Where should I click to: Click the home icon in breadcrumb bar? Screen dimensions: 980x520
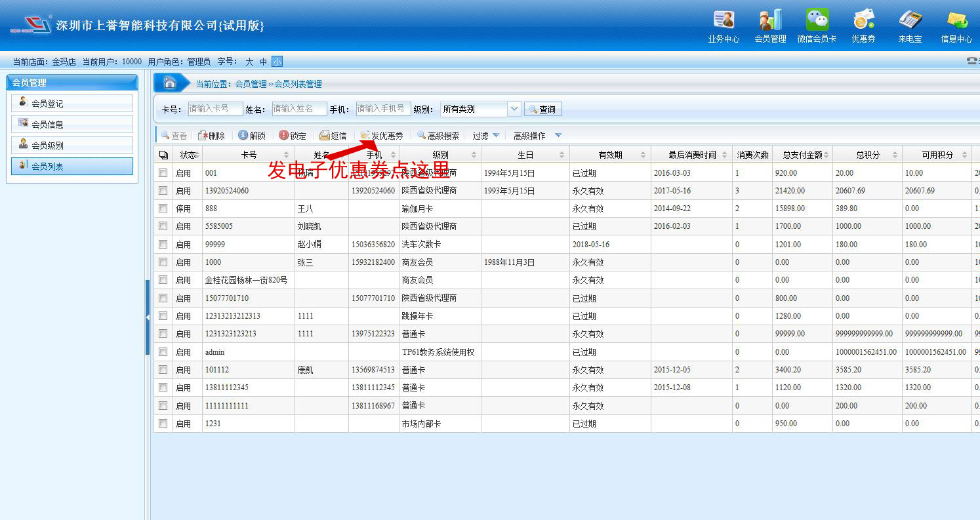[x=170, y=83]
